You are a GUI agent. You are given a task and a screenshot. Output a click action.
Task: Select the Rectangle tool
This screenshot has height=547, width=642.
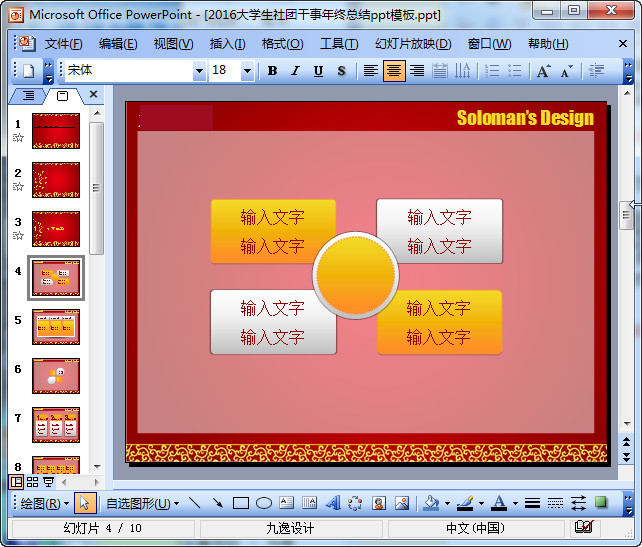pyautogui.click(x=241, y=503)
